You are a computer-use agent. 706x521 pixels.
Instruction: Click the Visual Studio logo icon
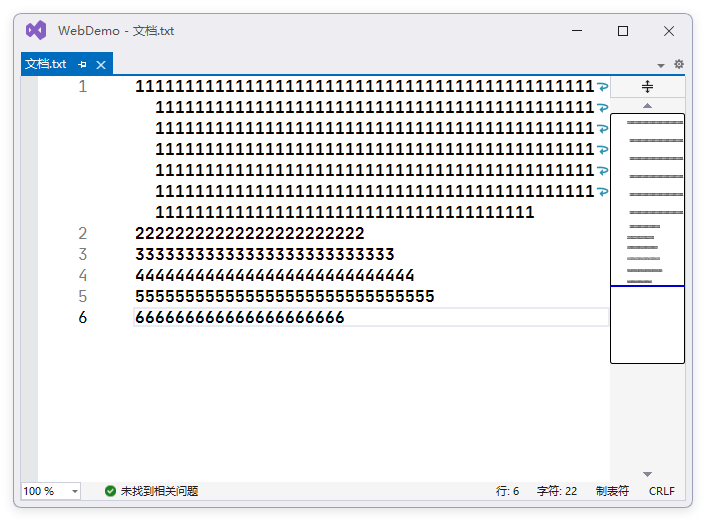(36, 31)
